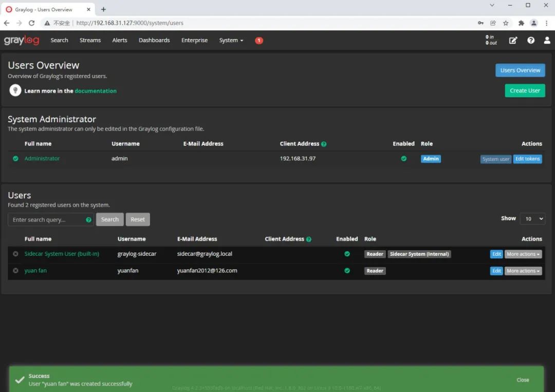Click Edit tokens for Administrator
Image resolution: width=555 pixels, height=392 pixels.
[x=527, y=159]
